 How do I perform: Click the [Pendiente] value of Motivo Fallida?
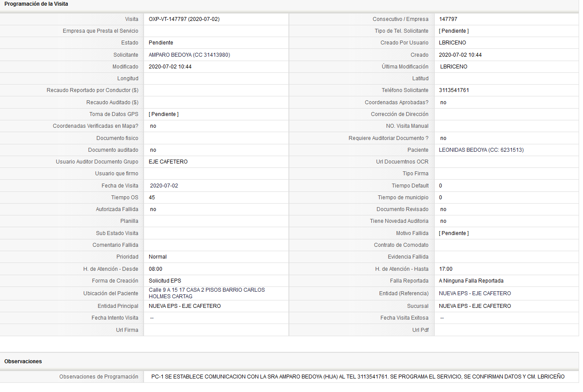[454, 233]
